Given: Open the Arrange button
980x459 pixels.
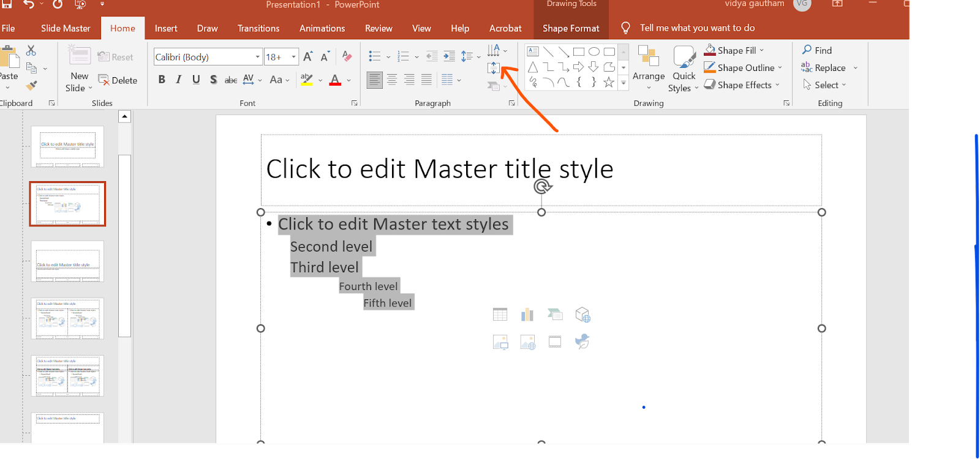Looking at the screenshot, I should coord(649,68).
